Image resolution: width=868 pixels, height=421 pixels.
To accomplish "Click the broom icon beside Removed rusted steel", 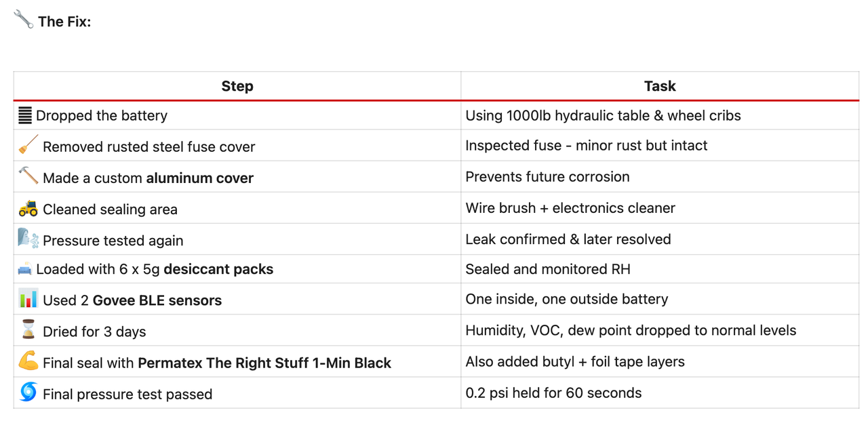I will [28, 146].
